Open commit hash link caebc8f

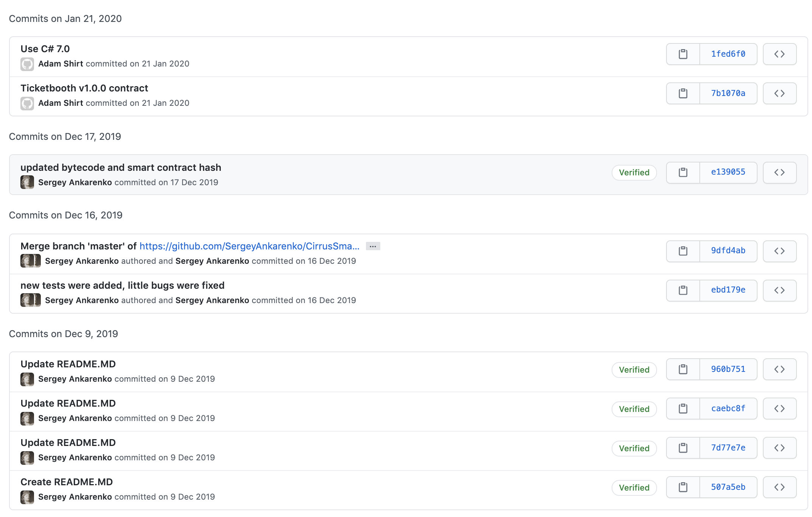tap(728, 409)
